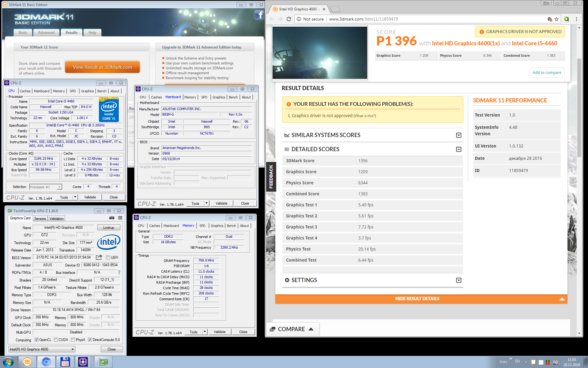The height and width of the screenshot is (368, 588).
Task: Open the GPU-Z graphics card taskbar icon
Action: (103, 362)
